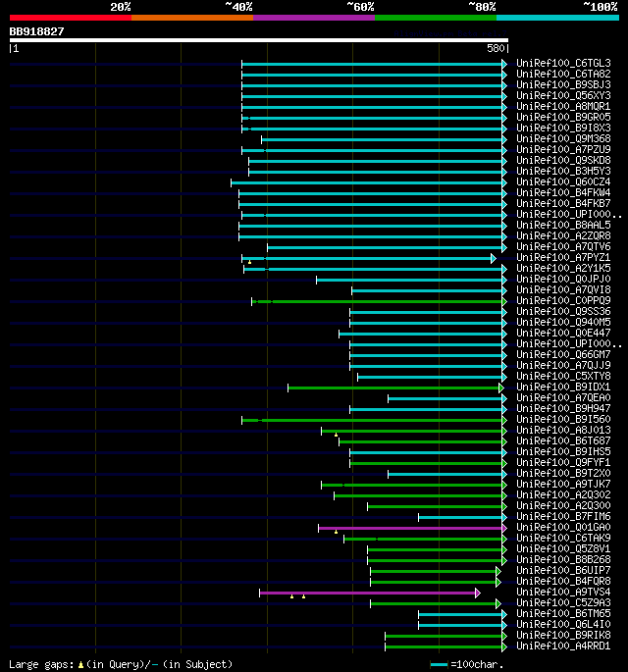Open hit UniRef100_B9SBJ3
628x672 pixels.
coord(563,84)
